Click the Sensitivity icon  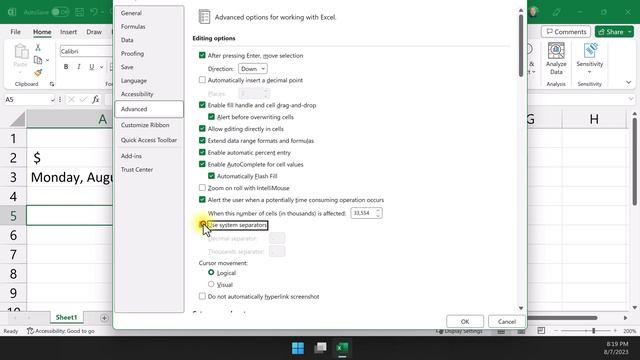click(x=590, y=51)
